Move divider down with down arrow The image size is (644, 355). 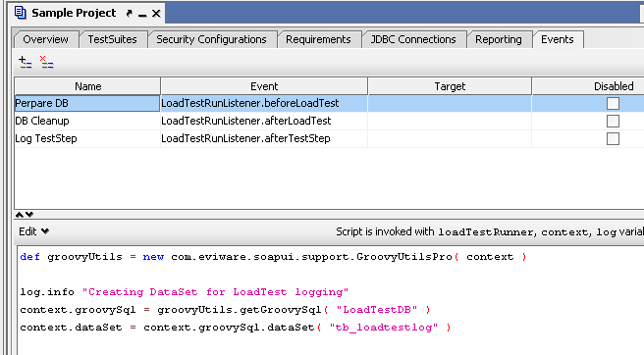[x=29, y=214]
